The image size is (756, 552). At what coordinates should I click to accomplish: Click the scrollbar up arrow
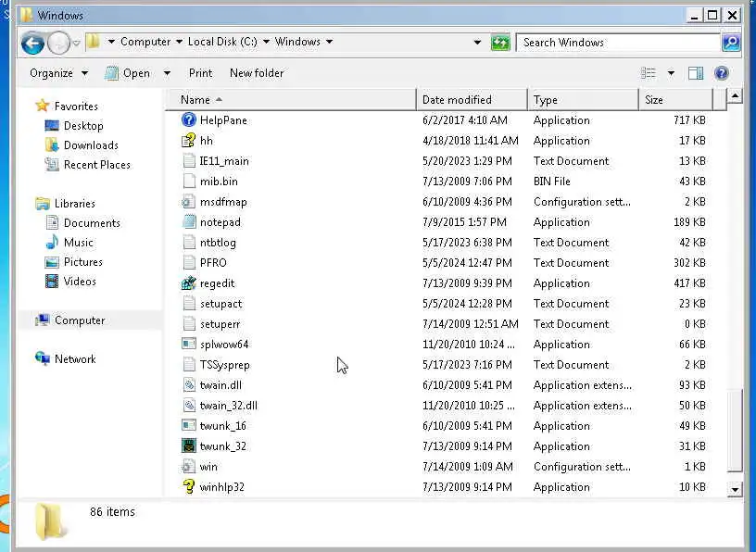click(x=735, y=96)
